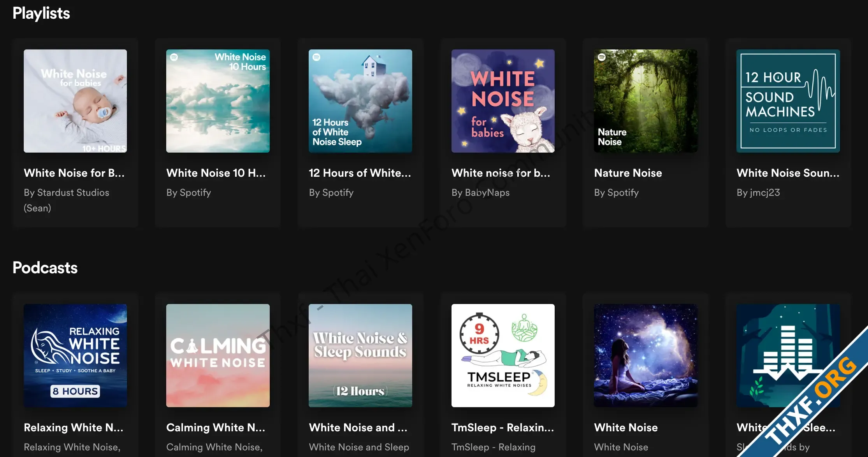Open Relaxing White Noise 8 Hours podcast art
The image size is (868, 457).
click(75, 355)
